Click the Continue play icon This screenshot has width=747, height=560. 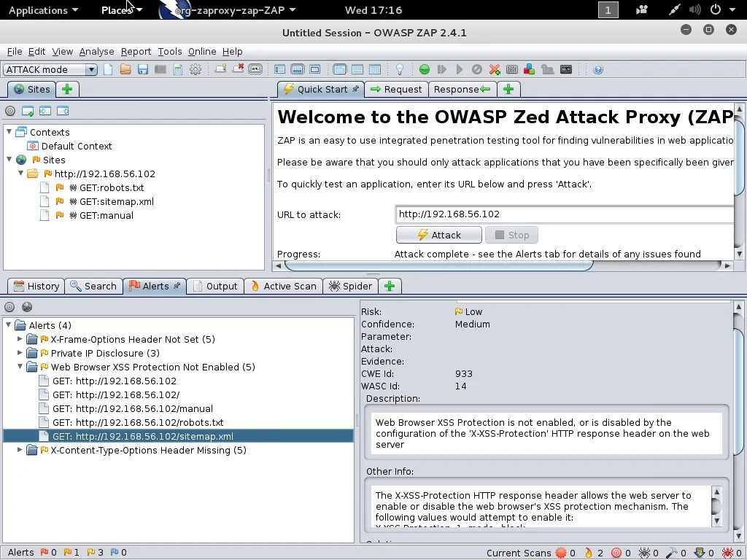[460, 69]
